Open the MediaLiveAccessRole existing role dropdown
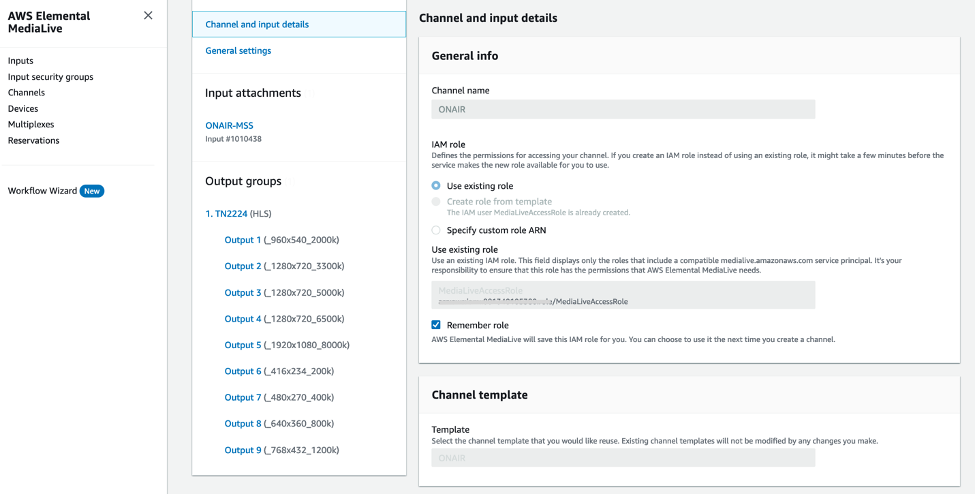Image resolution: width=977 pixels, height=495 pixels. (623, 295)
